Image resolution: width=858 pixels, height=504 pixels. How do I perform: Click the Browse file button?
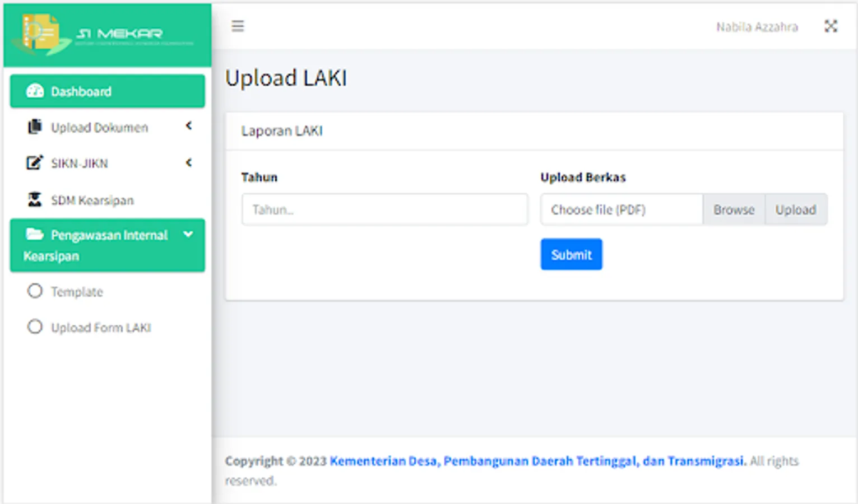(x=734, y=209)
